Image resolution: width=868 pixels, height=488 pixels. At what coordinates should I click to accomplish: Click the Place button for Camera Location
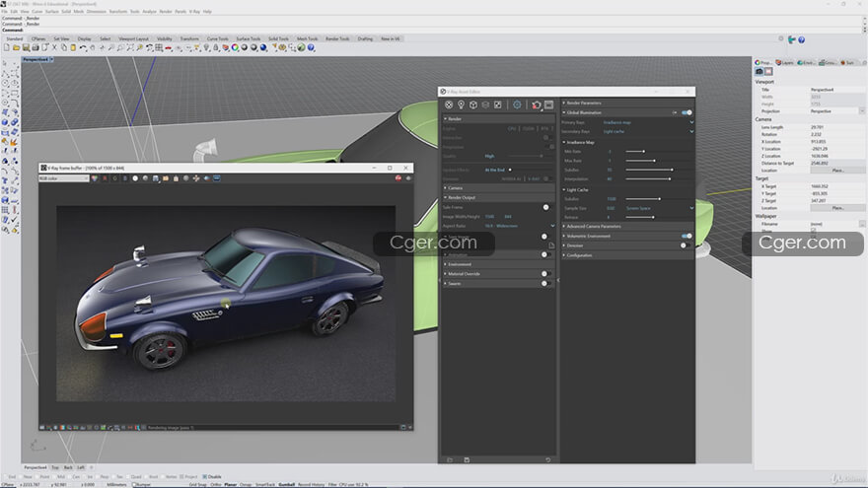[x=837, y=171]
